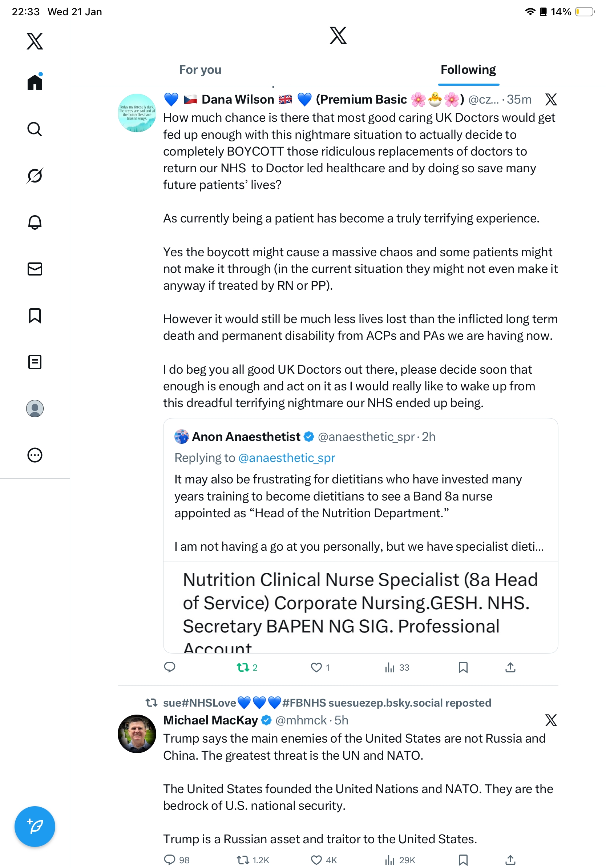Image resolution: width=606 pixels, height=868 pixels.
Task: Open Profile icon in sidebar
Action: (35, 409)
